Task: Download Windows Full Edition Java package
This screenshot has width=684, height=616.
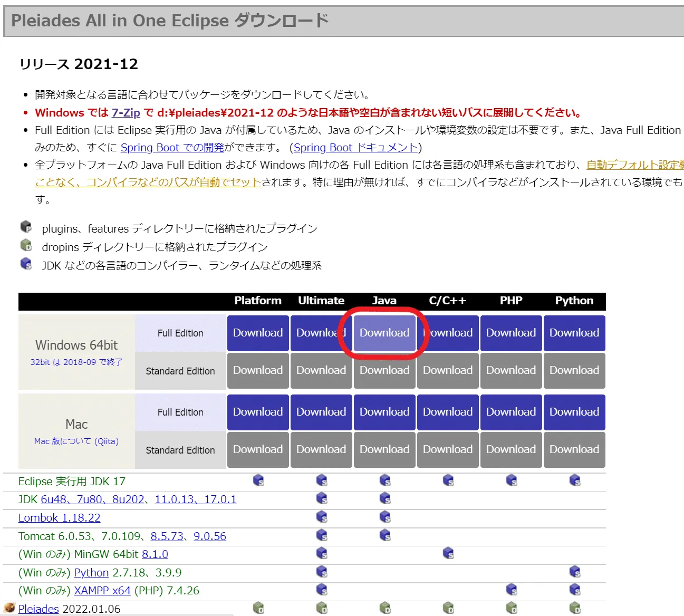Action: click(384, 333)
